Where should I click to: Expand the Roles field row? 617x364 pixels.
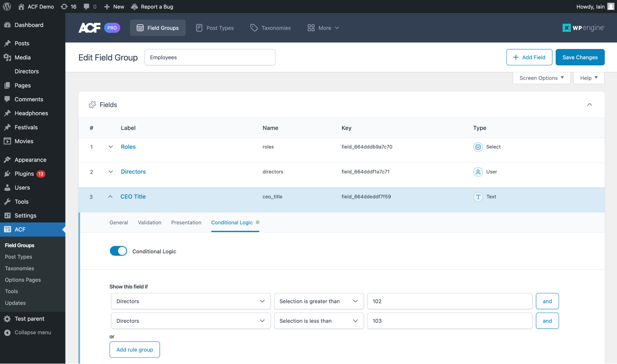coord(111,147)
